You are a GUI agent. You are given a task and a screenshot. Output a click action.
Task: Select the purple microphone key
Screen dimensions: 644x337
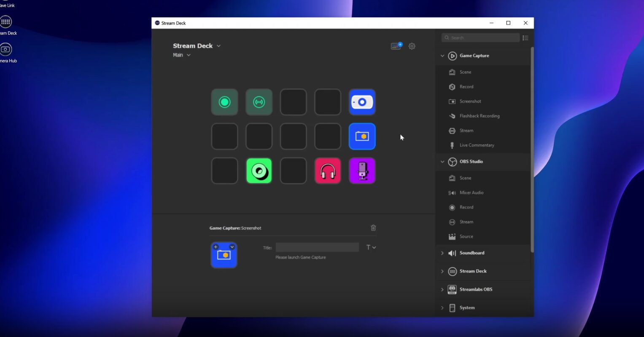(362, 171)
